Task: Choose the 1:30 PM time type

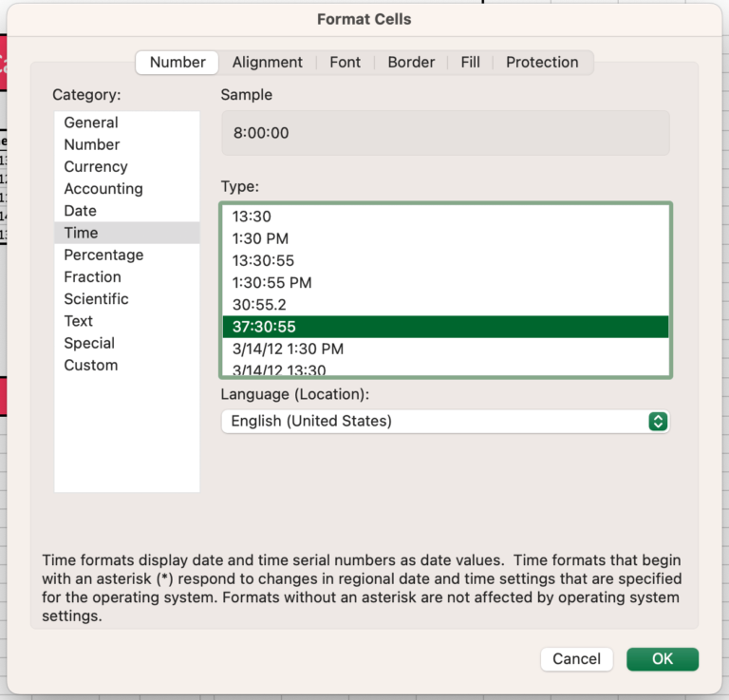Action: 445,238
